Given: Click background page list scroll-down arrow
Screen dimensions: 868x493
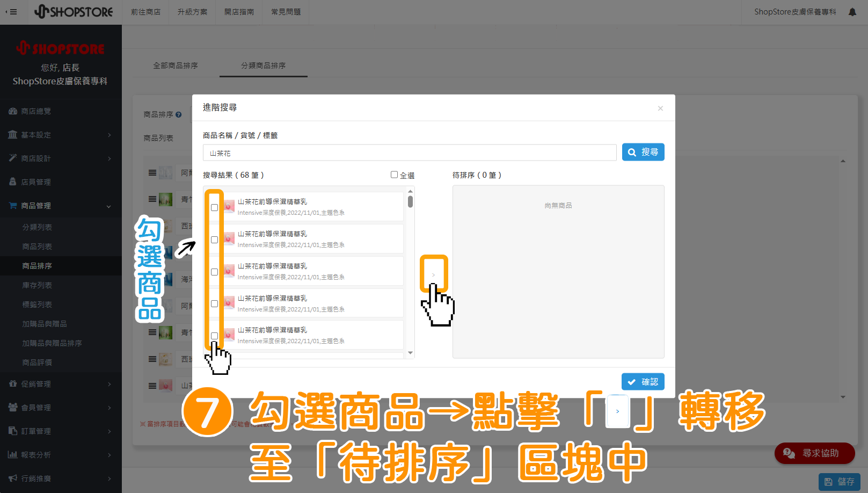Looking at the screenshot, I should coord(843,397).
